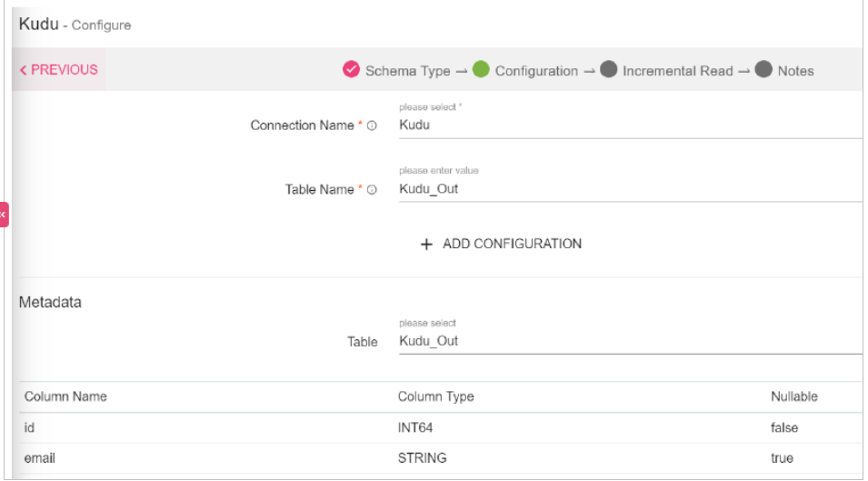Click the Nullable column header
Screen dimensions: 868x481
793,396
